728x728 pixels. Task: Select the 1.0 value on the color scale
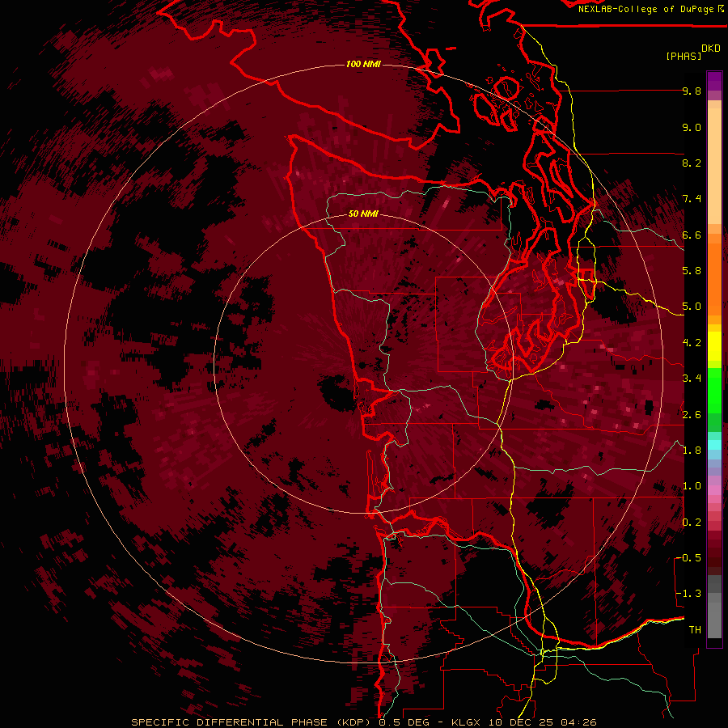692,486
